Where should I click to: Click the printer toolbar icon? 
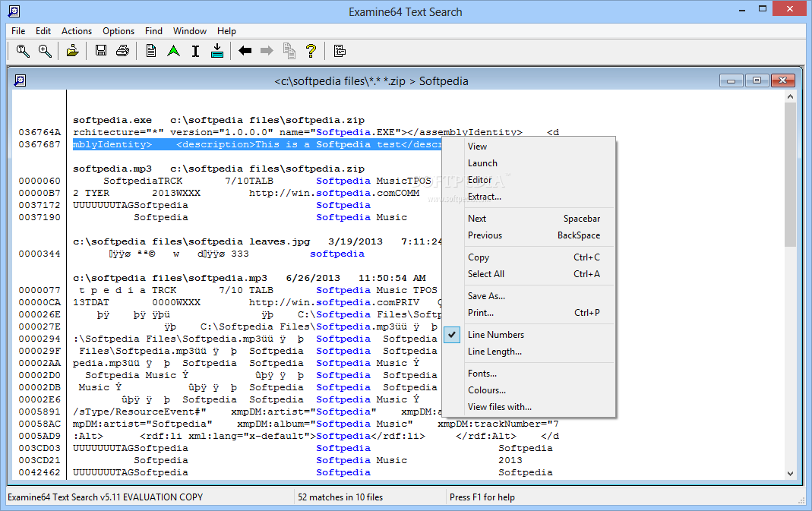(123, 51)
